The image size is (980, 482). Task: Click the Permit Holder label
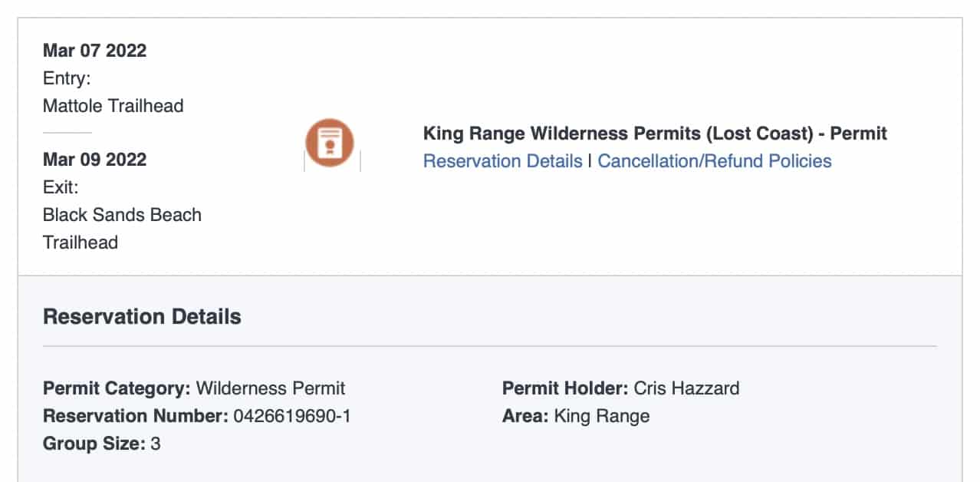coord(565,388)
